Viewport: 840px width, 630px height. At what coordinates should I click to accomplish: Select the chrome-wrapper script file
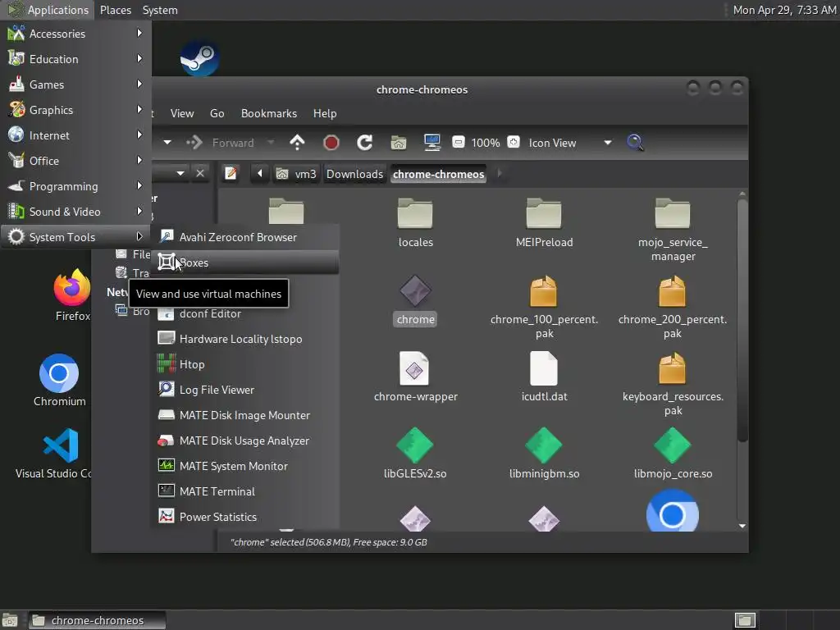click(416, 377)
